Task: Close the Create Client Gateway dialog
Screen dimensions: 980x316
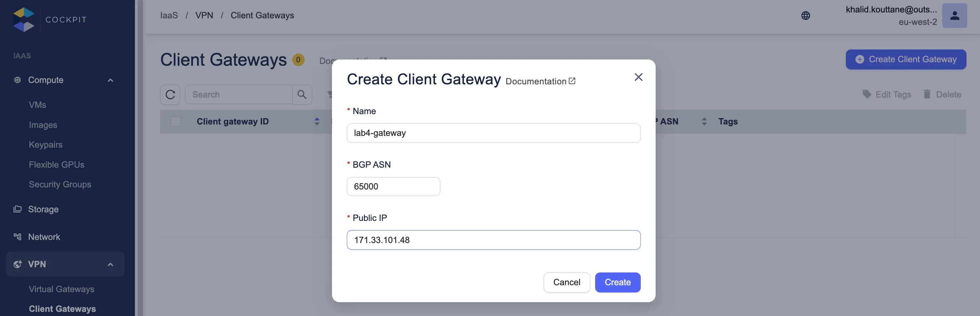Action: (638, 77)
